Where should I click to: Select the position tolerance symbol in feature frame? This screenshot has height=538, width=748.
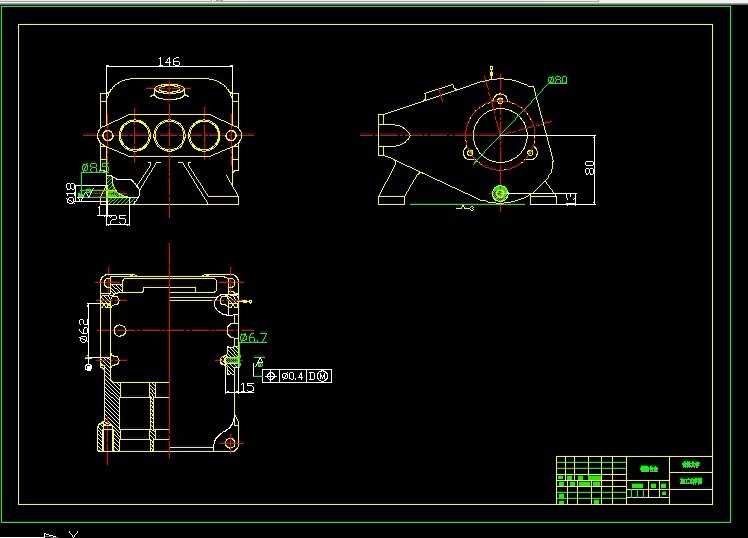click(270, 376)
